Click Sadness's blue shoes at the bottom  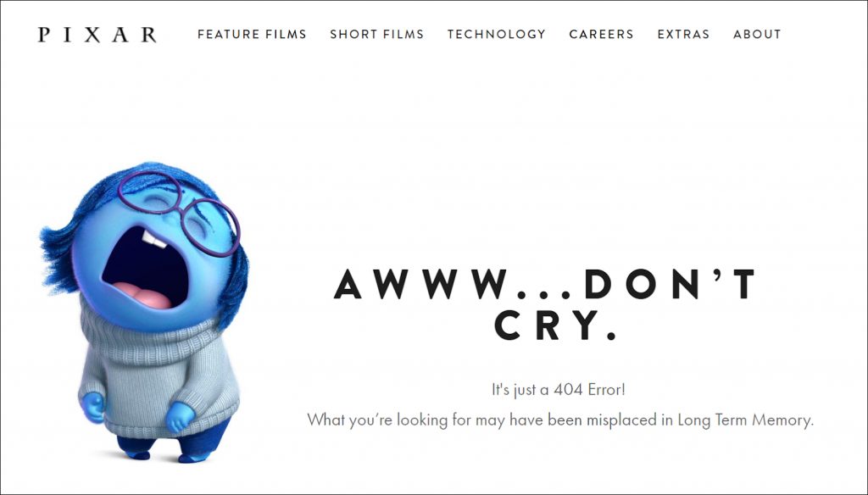166,455
